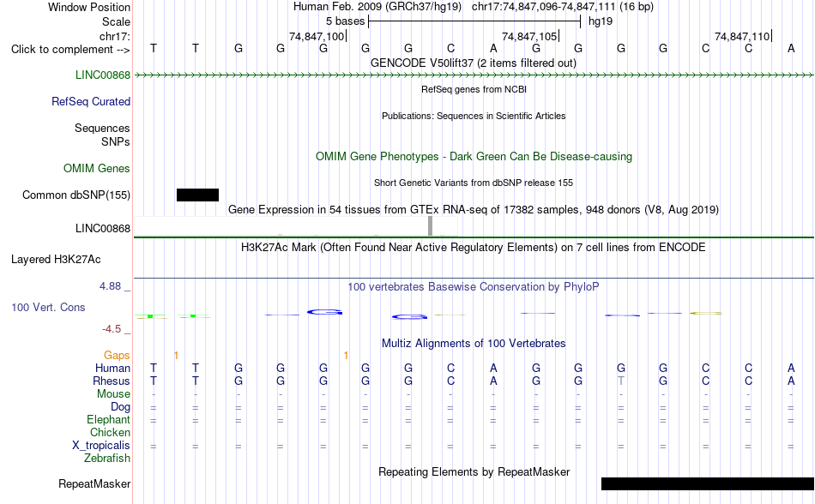Viewport: 815px width, 504px height.
Task: Click the Scale label
Action: (x=116, y=21)
